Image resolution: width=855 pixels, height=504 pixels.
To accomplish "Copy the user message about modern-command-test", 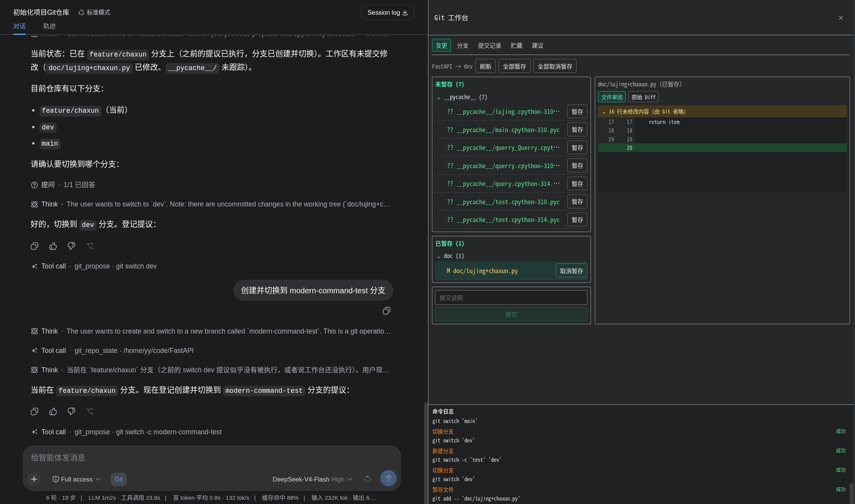I will click(387, 311).
